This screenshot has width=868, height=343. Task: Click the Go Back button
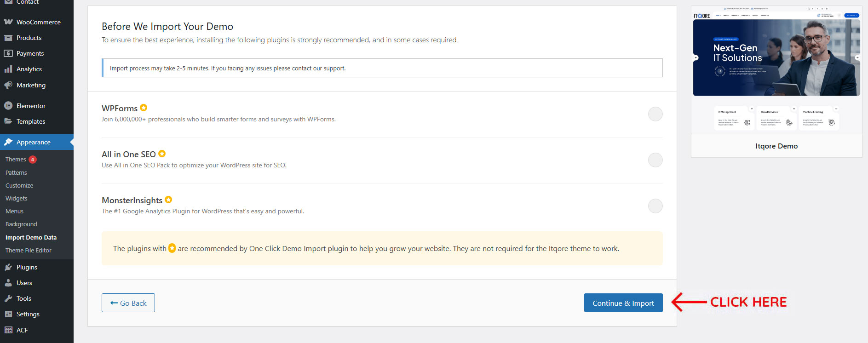tap(128, 303)
